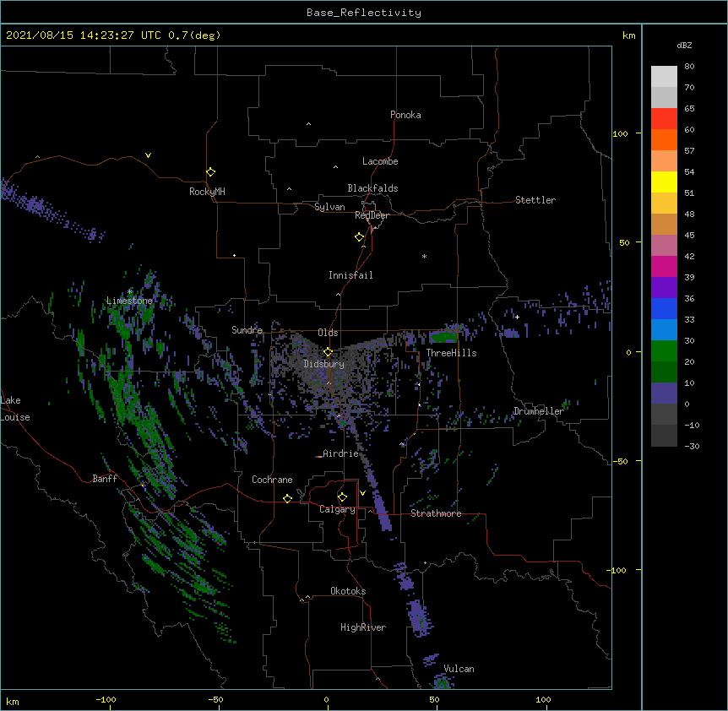Click the yellow 54-51 dBZ legend swatch
Viewport: 728px width, 711px height.
coord(664,182)
